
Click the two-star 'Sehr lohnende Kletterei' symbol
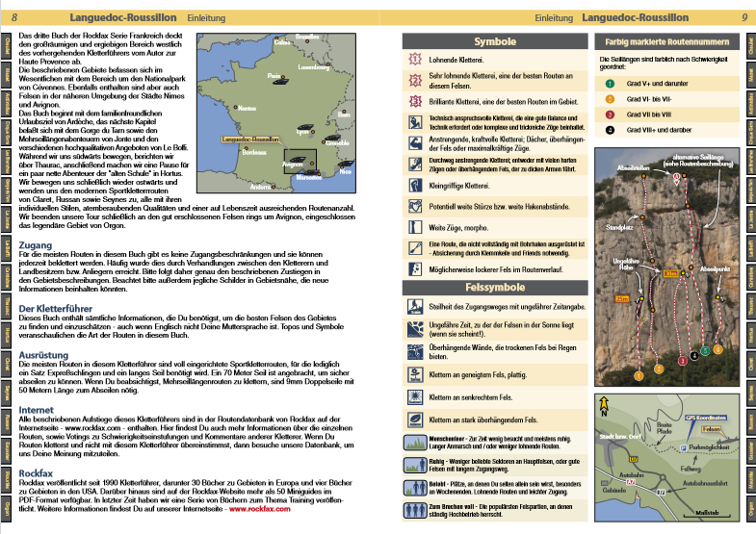tap(415, 80)
